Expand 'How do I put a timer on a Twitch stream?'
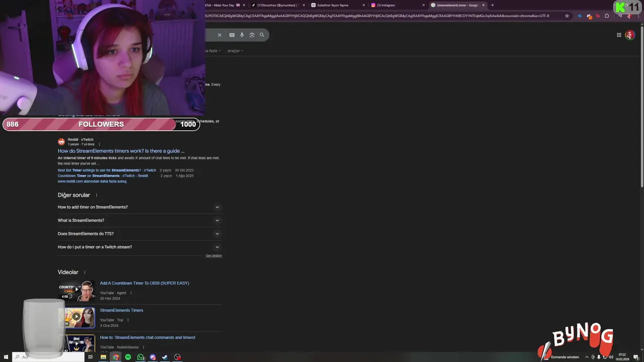Viewport: 644px width, 362px height. point(139,247)
